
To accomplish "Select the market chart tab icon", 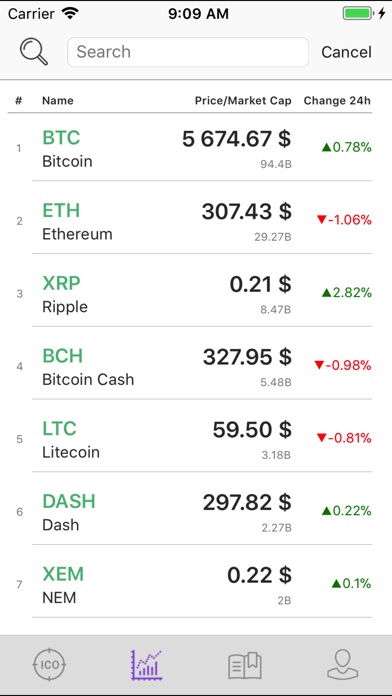I will [x=147, y=664].
